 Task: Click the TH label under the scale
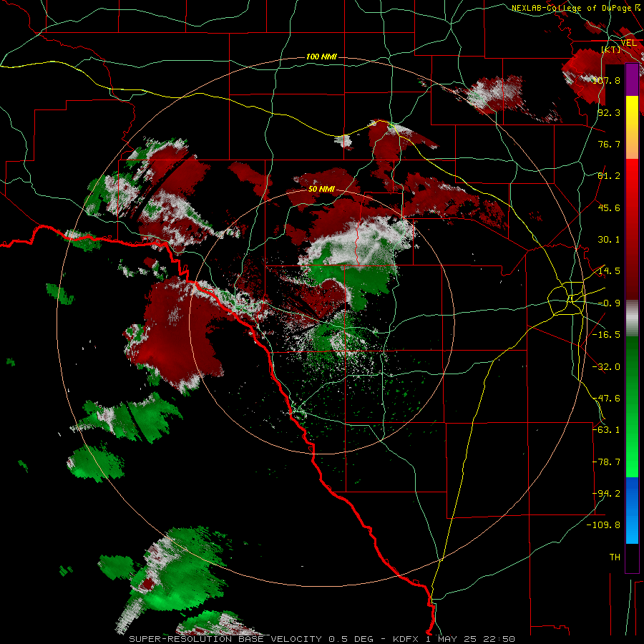[x=615, y=557]
